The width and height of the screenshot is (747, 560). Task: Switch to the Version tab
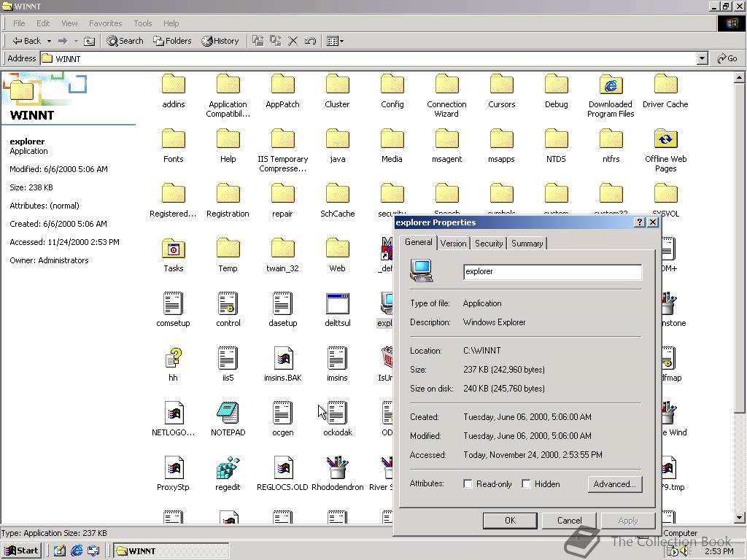click(x=453, y=244)
